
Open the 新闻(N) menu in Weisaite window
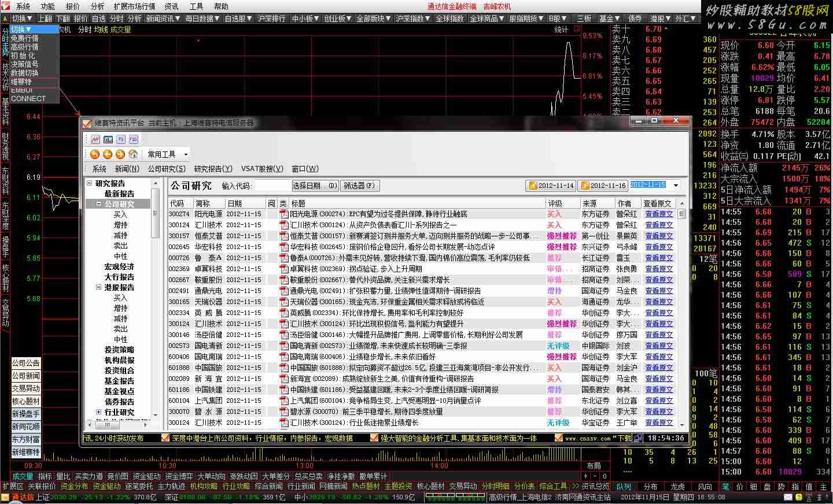127,169
